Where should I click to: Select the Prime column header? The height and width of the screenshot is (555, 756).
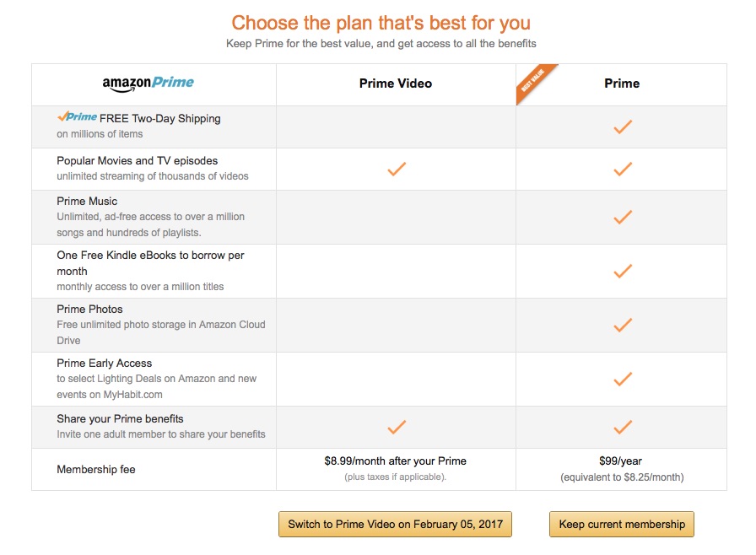coord(622,83)
